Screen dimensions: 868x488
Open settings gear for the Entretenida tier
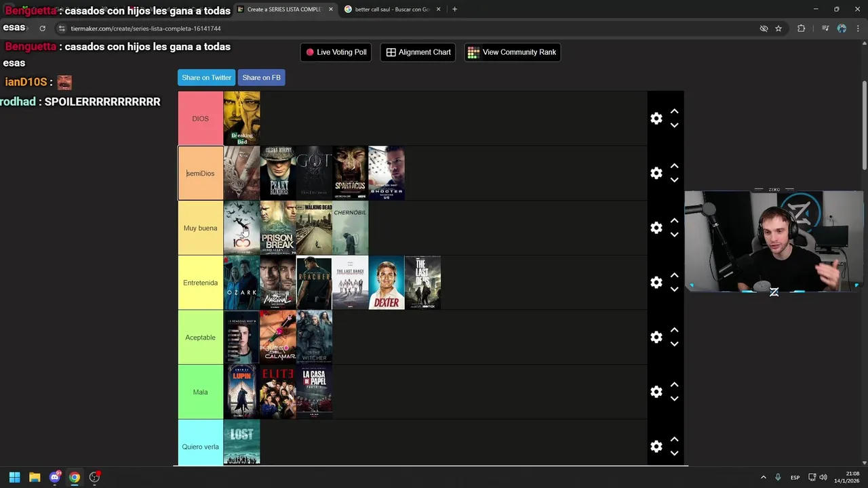coord(656,283)
